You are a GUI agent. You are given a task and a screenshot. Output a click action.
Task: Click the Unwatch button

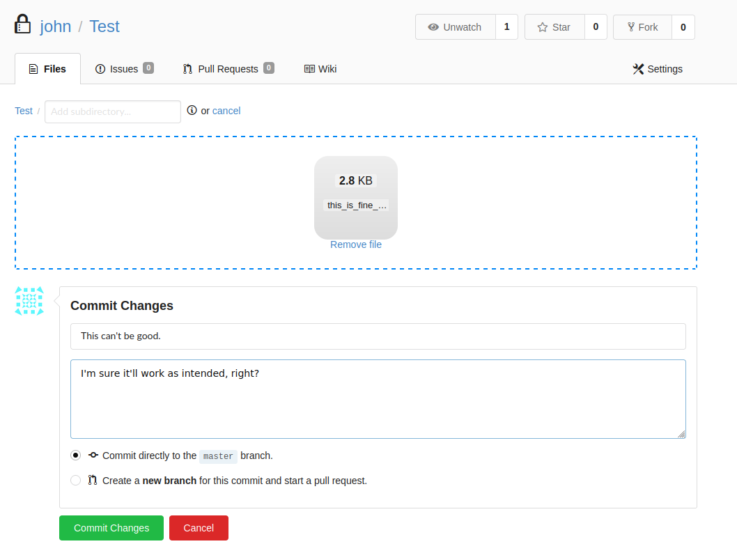pos(456,27)
